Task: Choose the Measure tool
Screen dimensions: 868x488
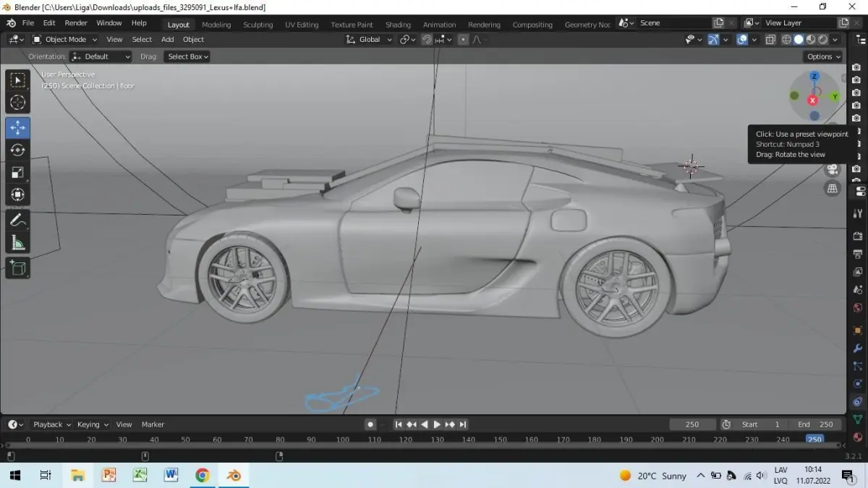Action: (18, 242)
